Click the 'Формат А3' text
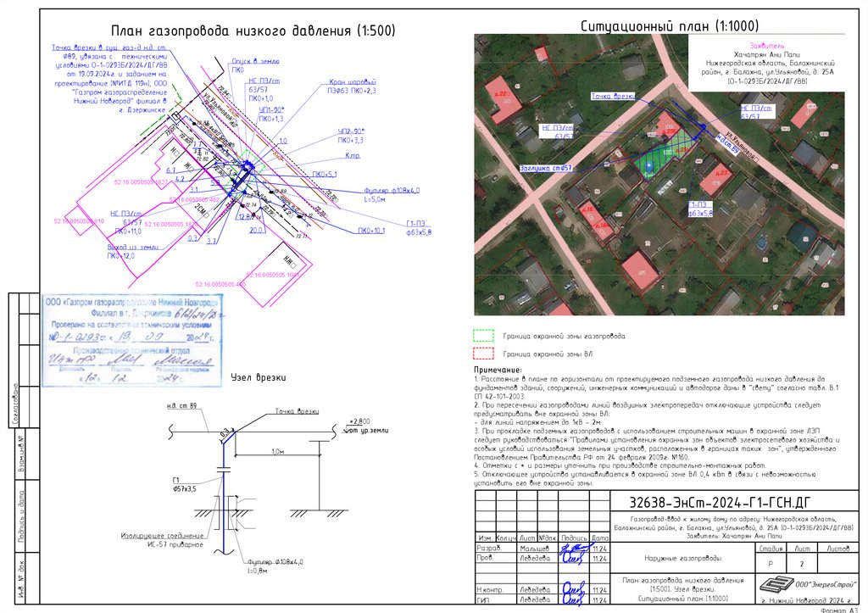 point(838,610)
